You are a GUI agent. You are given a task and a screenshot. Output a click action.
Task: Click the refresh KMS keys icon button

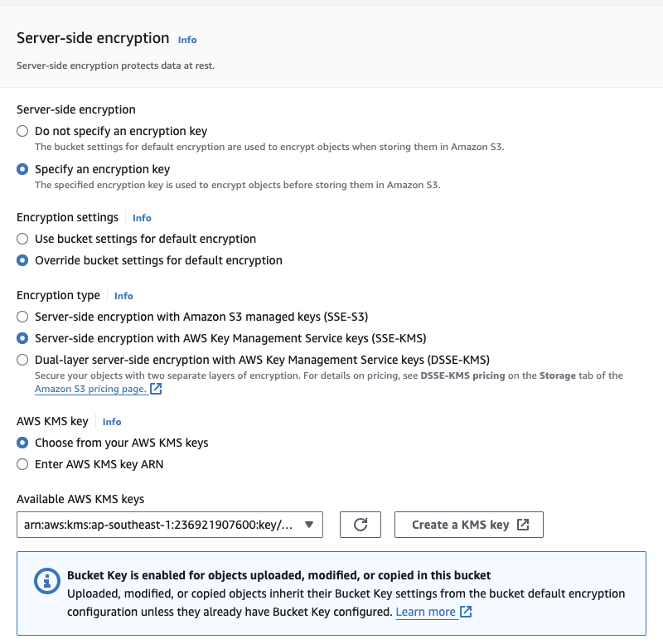tap(361, 525)
